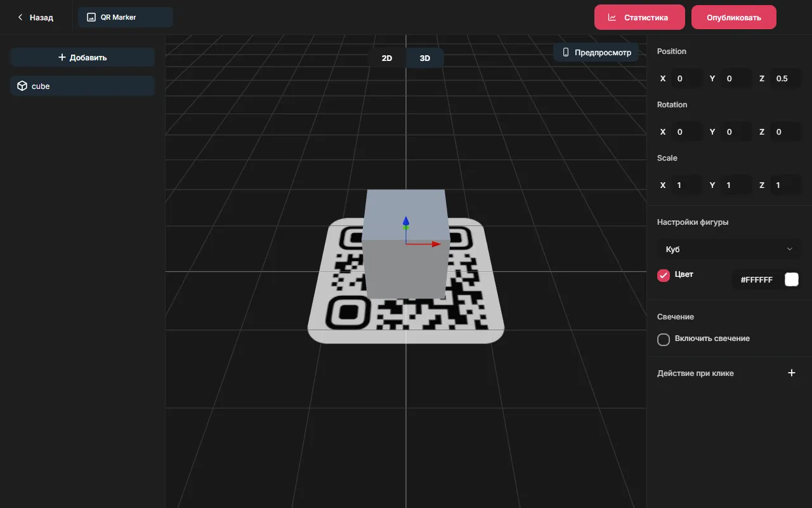Uncheck the Цвет checkbox
The image size is (812, 508).
[x=664, y=276]
